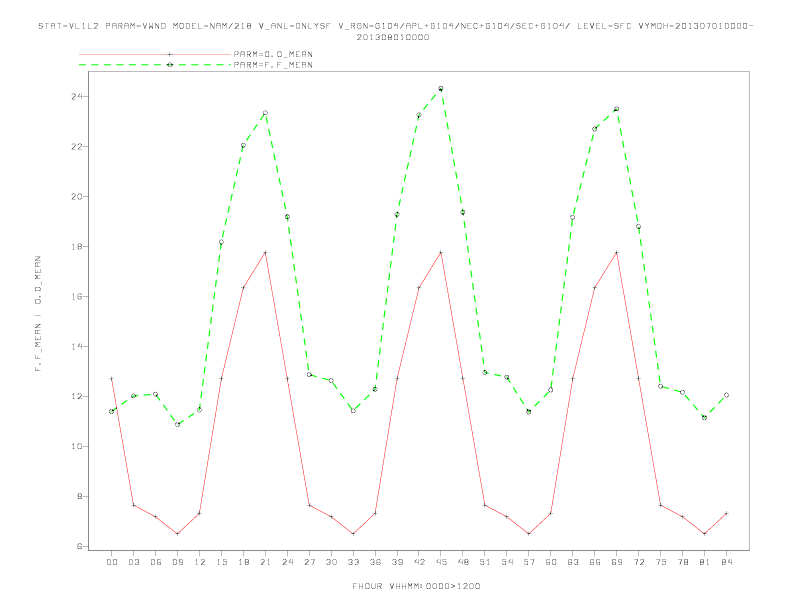Screen dimensions: 792x612
Task: Click x-axis tick label 57
Action: click(x=529, y=562)
